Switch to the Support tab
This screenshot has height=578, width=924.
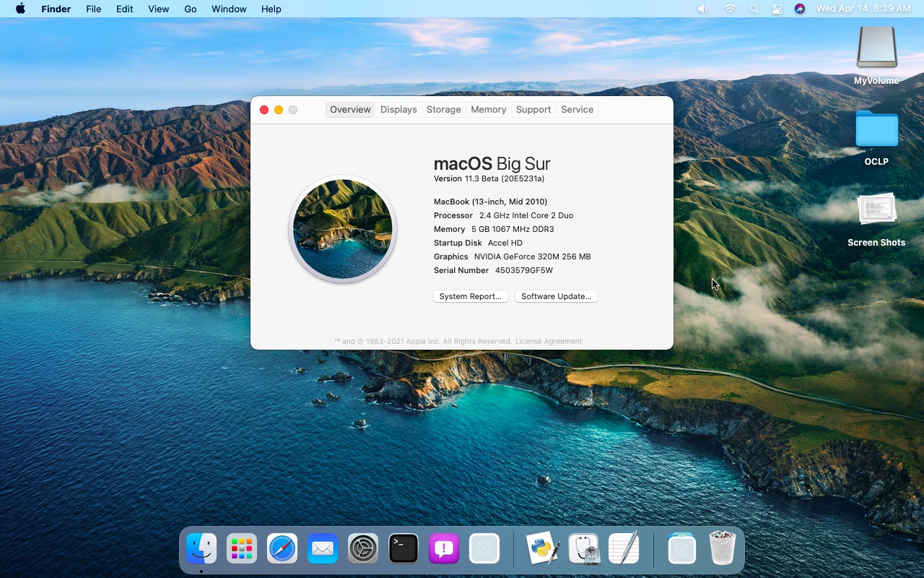tap(533, 110)
